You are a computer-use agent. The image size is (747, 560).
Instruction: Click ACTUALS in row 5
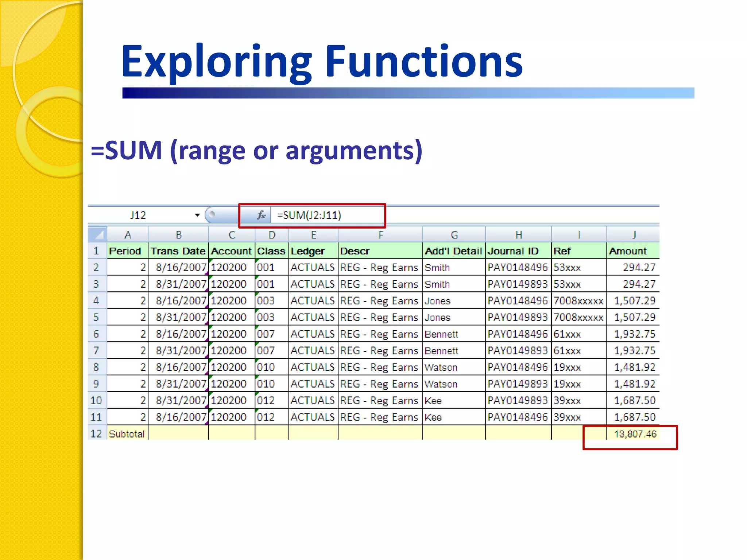313,317
